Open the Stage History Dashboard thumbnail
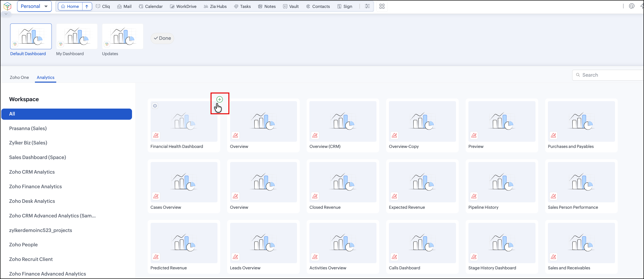 (502, 243)
